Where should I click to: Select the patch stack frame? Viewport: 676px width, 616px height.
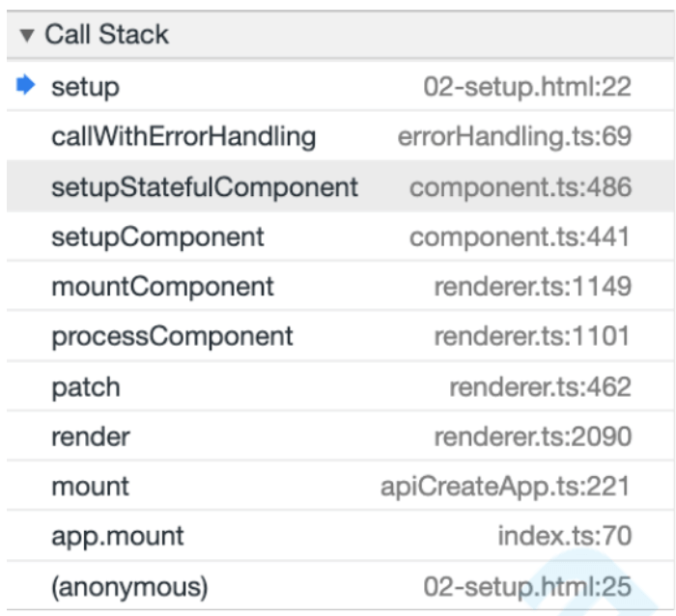[85, 387]
